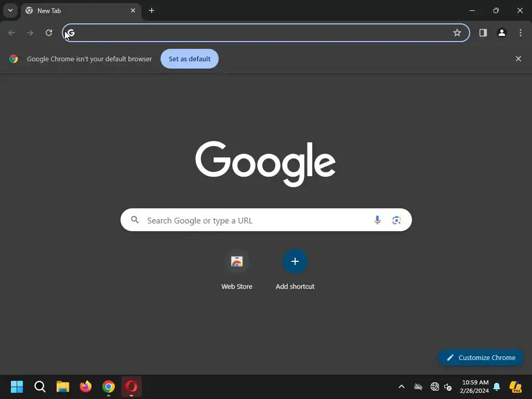Switch to Opera in the taskbar

point(131,387)
